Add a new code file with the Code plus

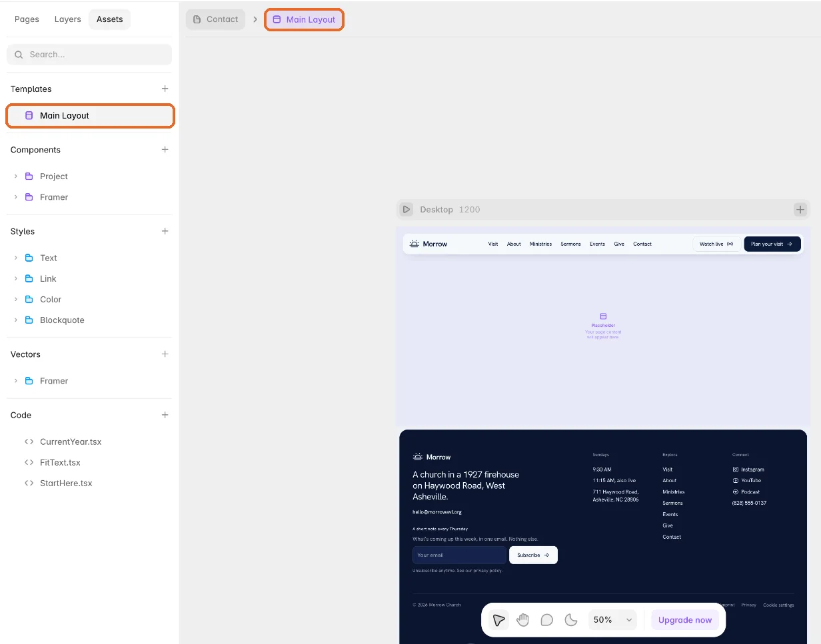[x=165, y=415]
